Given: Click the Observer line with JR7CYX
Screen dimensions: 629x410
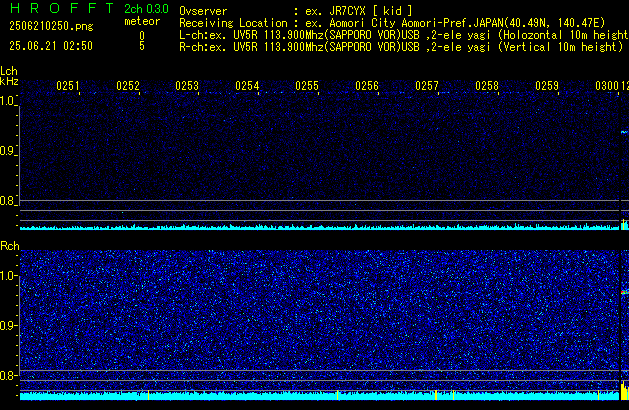Looking at the screenshot, I should (x=296, y=11).
